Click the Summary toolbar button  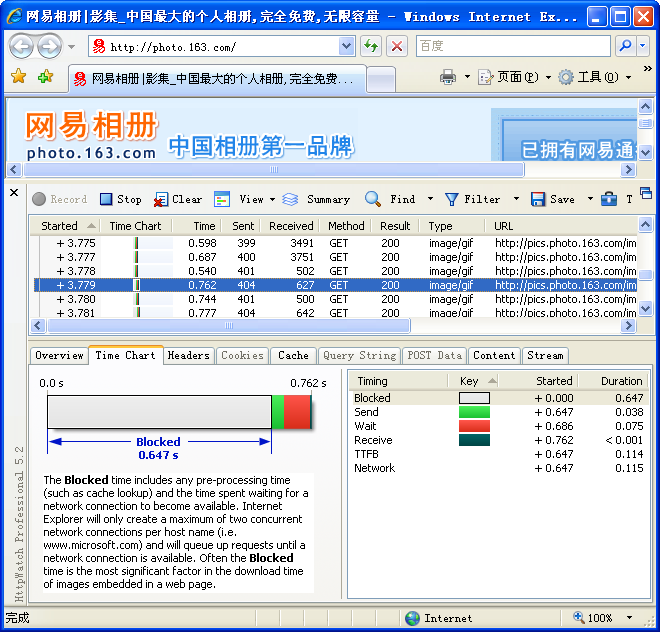(316, 199)
